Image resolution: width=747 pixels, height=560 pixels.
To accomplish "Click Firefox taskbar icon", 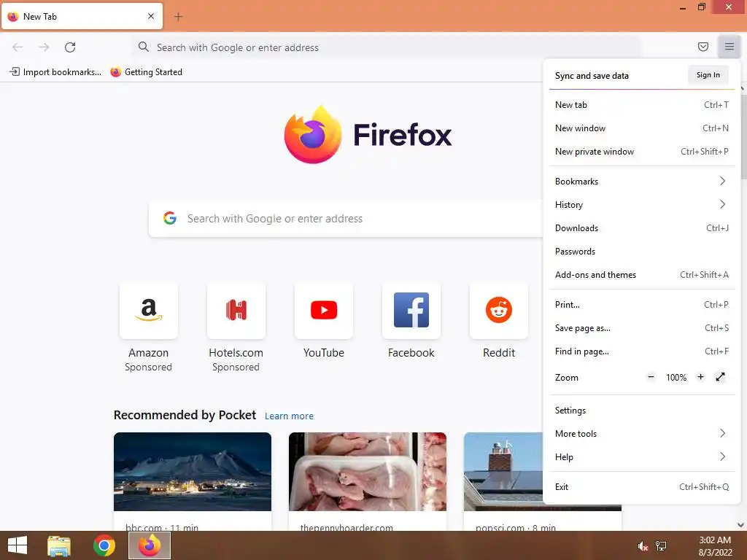I will point(150,545).
